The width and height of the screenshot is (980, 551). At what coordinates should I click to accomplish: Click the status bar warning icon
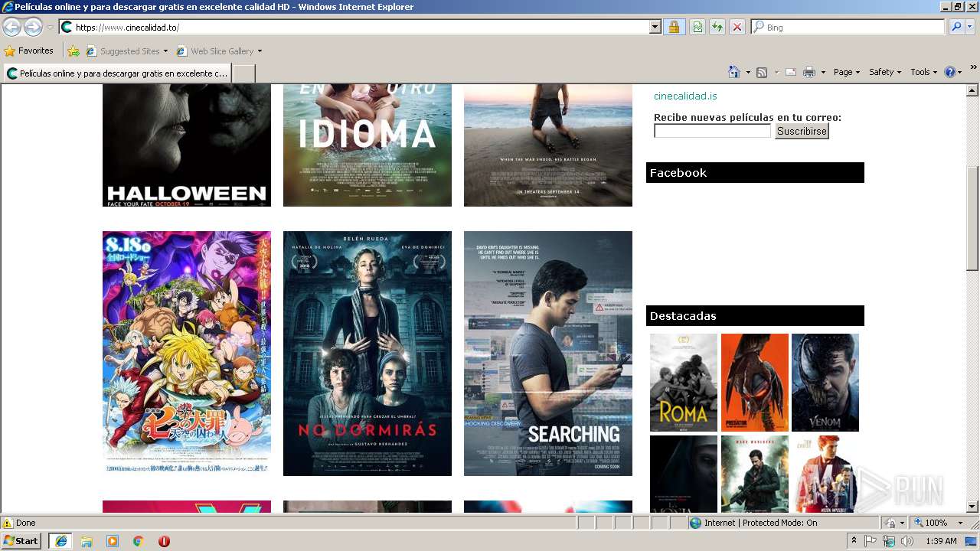coord(8,523)
